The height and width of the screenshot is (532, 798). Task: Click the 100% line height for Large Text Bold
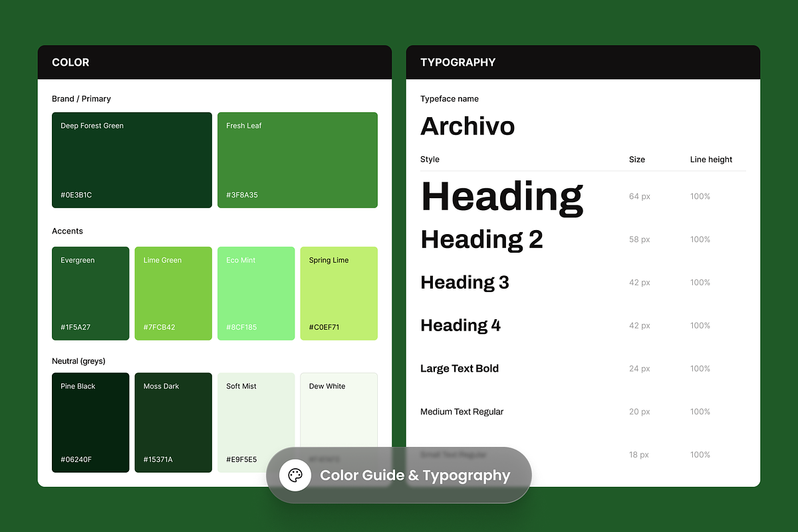(x=700, y=368)
